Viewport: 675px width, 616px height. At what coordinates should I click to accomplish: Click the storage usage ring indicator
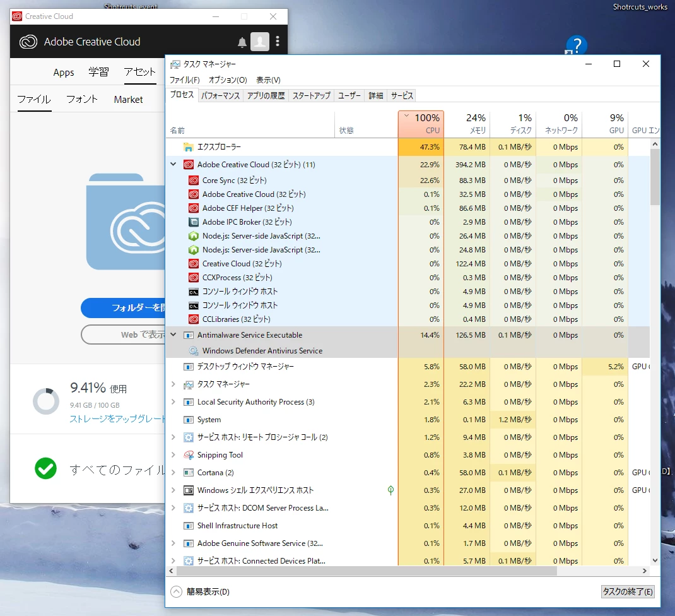click(x=46, y=401)
